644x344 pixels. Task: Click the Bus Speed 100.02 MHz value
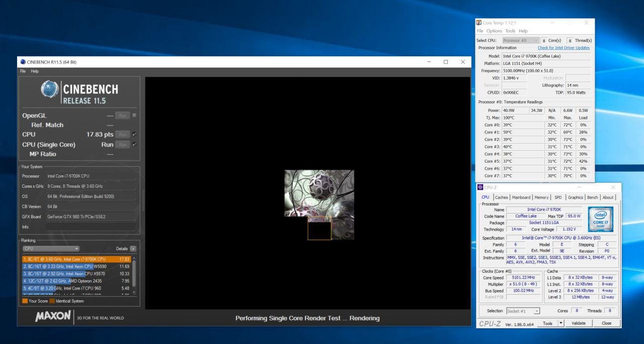click(524, 291)
